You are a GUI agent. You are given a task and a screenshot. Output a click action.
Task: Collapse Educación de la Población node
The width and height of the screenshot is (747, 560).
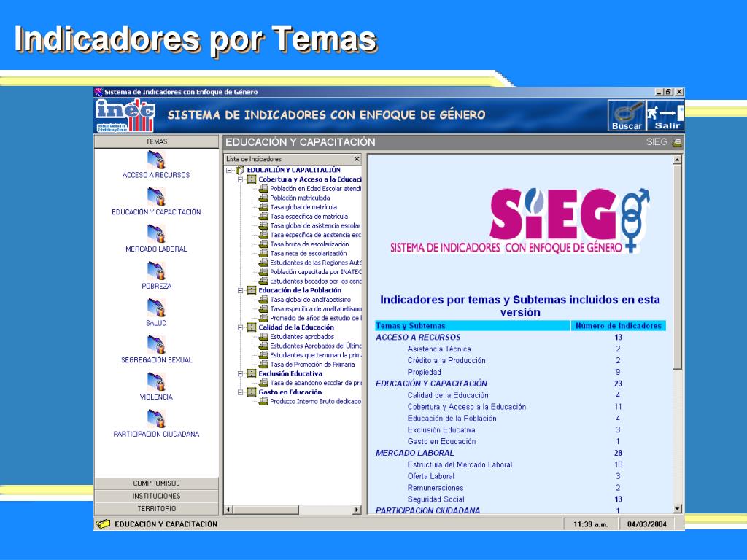(241, 290)
